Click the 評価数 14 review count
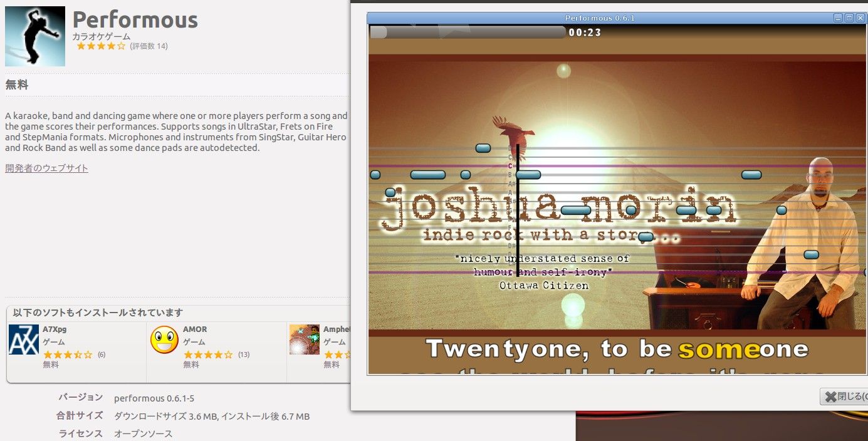 [149, 46]
